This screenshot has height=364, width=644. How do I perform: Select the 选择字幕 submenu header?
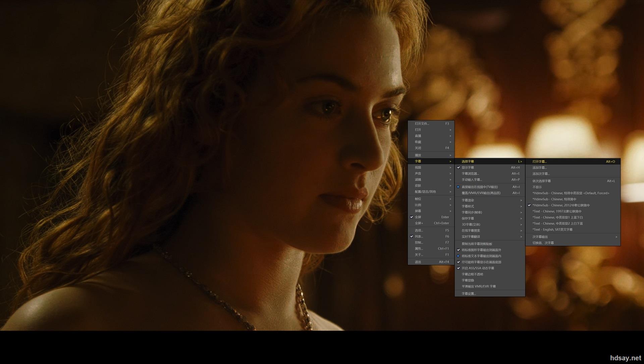coord(490,162)
